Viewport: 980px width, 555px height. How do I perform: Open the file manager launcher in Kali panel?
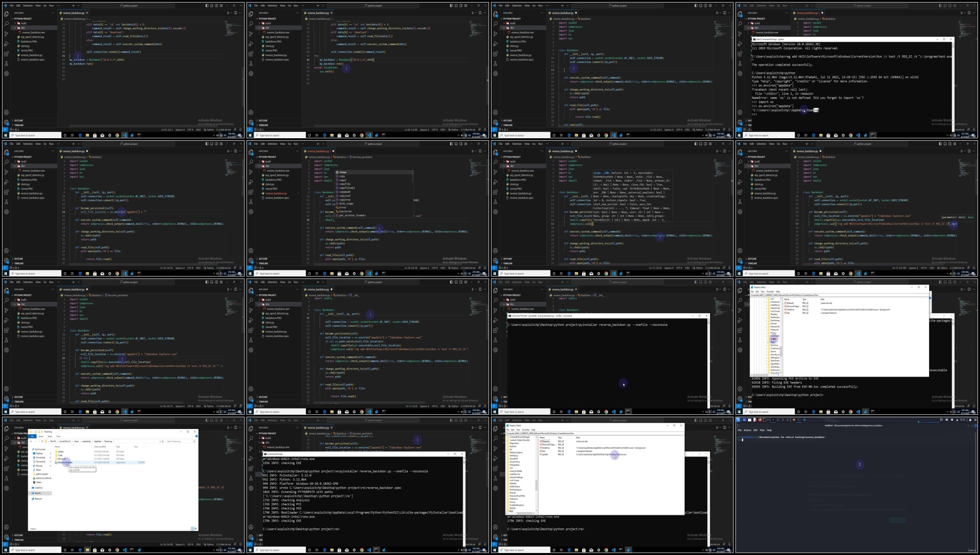tap(750, 420)
